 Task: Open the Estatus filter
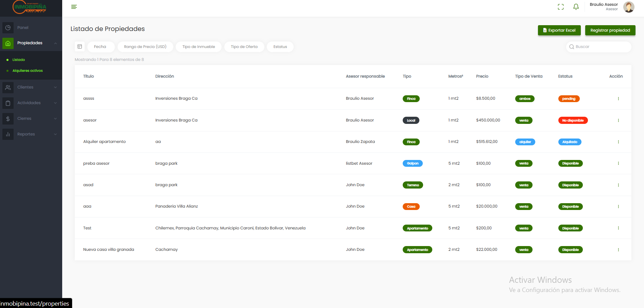[x=280, y=47]
